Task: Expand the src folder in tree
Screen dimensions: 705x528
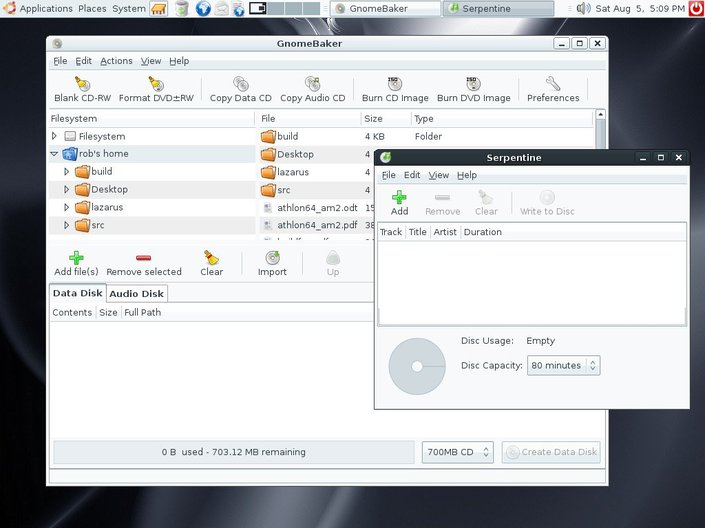Action: point(66,225)
